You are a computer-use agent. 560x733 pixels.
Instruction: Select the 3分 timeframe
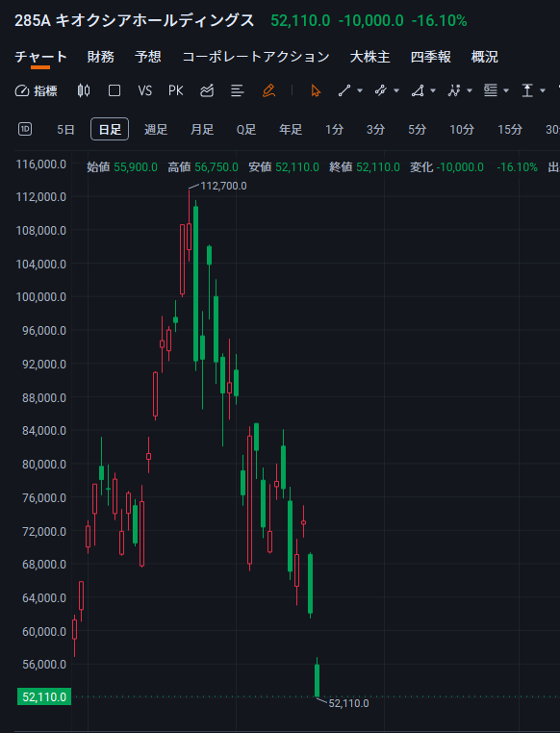click(x=375, y=130)
